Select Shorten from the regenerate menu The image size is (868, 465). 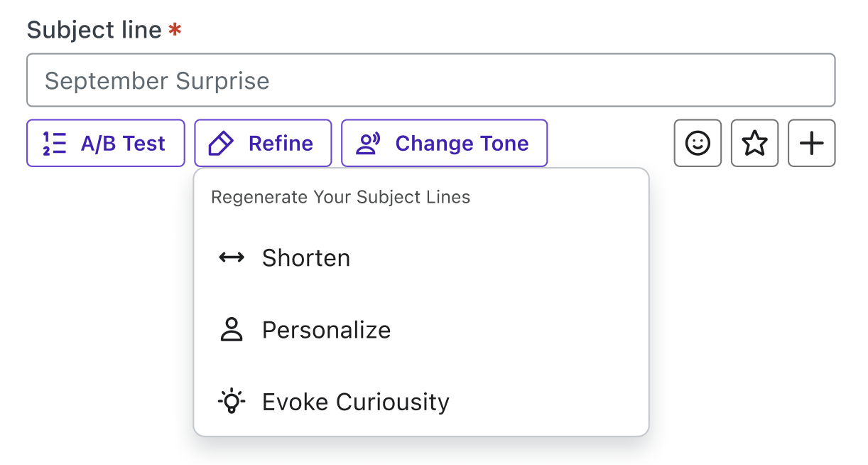point(306,258)
